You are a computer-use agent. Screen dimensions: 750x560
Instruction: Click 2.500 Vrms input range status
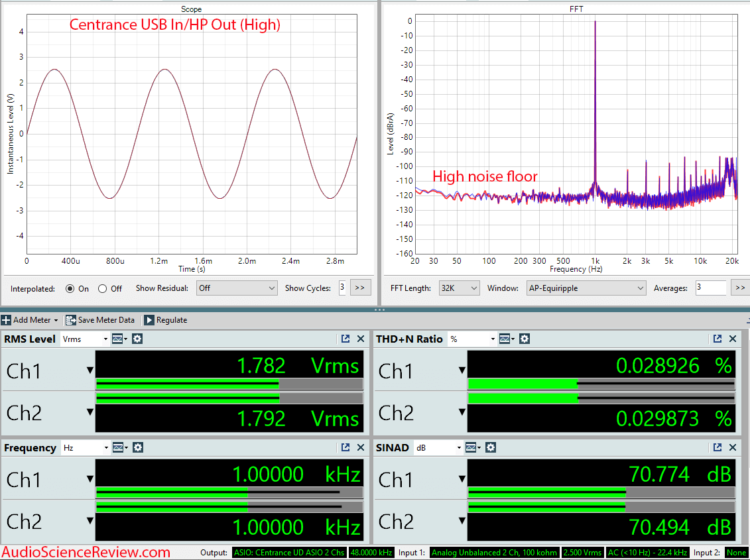tap(582, 552)
